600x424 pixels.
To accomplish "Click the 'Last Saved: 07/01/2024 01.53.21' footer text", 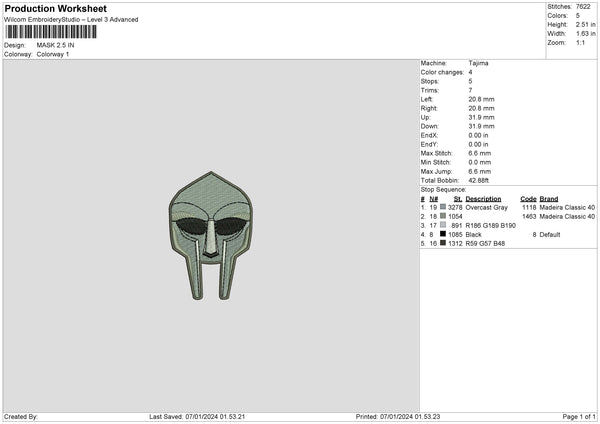I will (x=197, y=417).
